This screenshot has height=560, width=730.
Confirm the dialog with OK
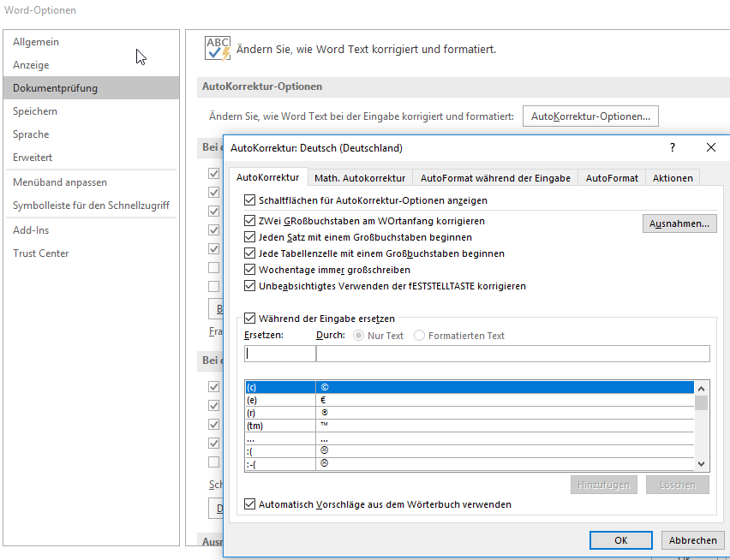coord(620,540)
